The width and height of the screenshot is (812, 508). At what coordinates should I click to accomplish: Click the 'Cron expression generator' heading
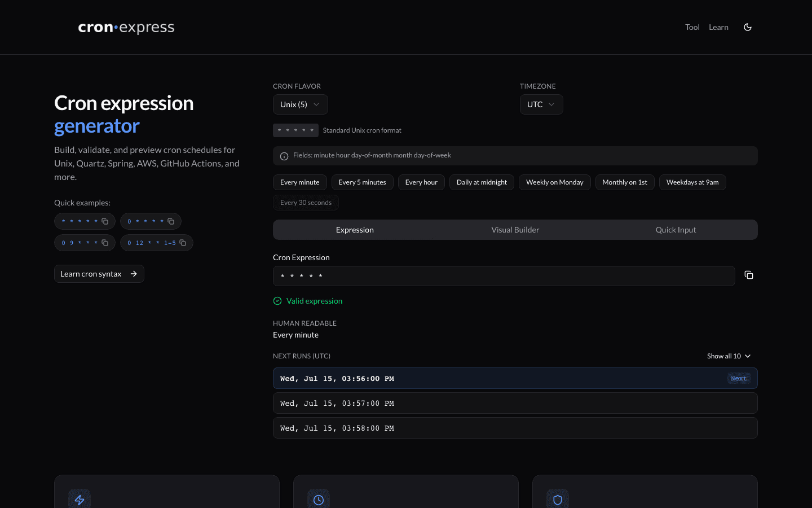pyautogui.click(x=124, y=115)
